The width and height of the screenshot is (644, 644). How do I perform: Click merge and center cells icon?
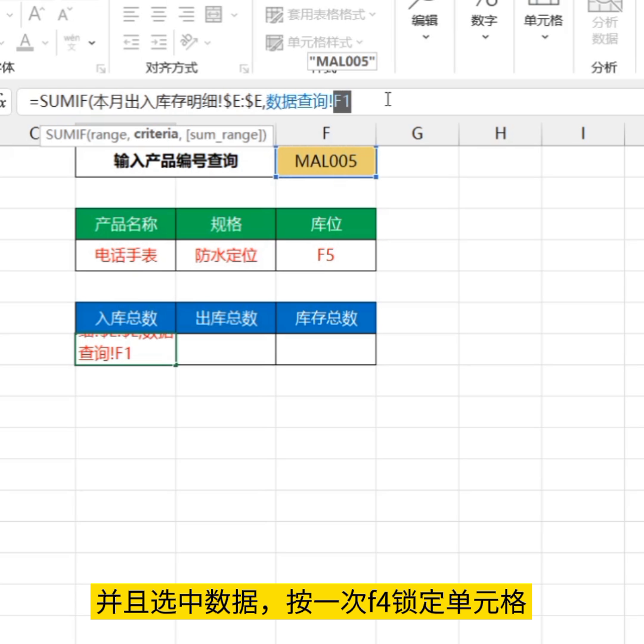click(x=213, y=15)
